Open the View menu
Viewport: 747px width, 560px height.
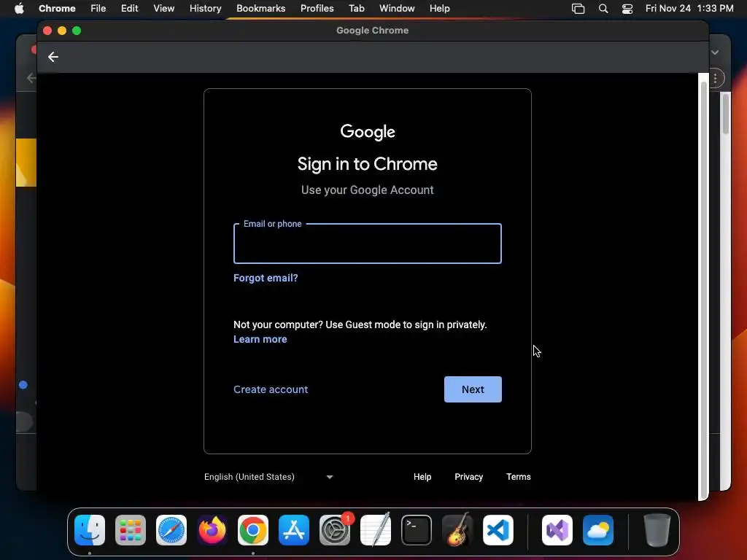(163, 9)
